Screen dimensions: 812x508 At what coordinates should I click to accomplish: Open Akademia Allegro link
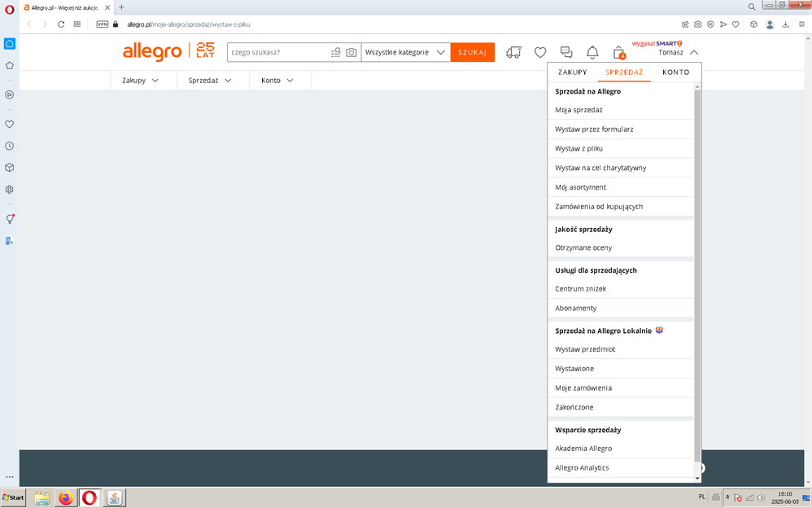(x=621, y=449)
